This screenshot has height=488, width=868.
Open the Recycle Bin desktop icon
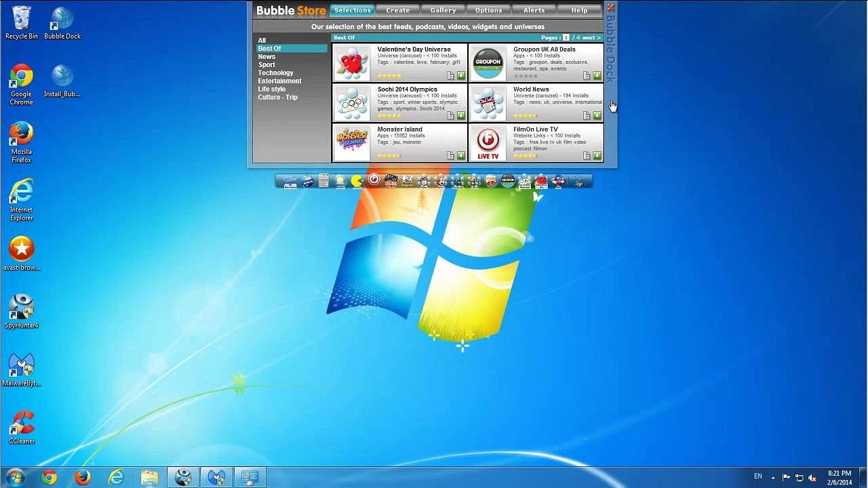click(x=22, y=23)
